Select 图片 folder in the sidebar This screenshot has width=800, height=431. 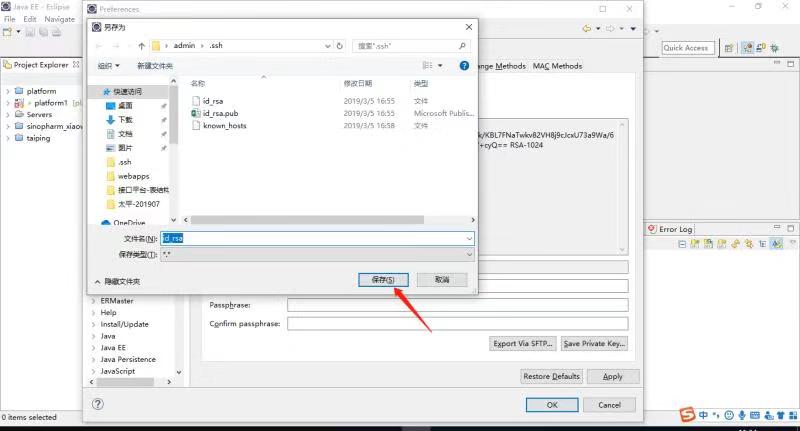[x=126, y=148]
